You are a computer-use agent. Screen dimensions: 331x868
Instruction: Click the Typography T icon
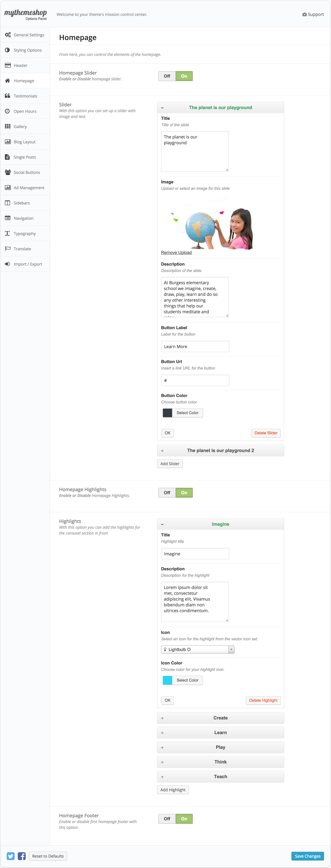coord(7,233)
